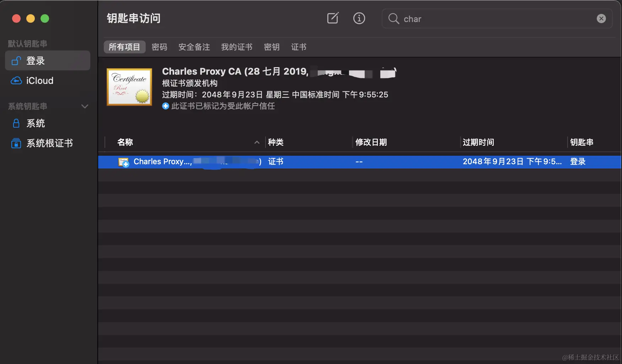The image size is (622, 364).
Task: Click the certificate icon in Charles Proxy row
Action: click(123, 162)
